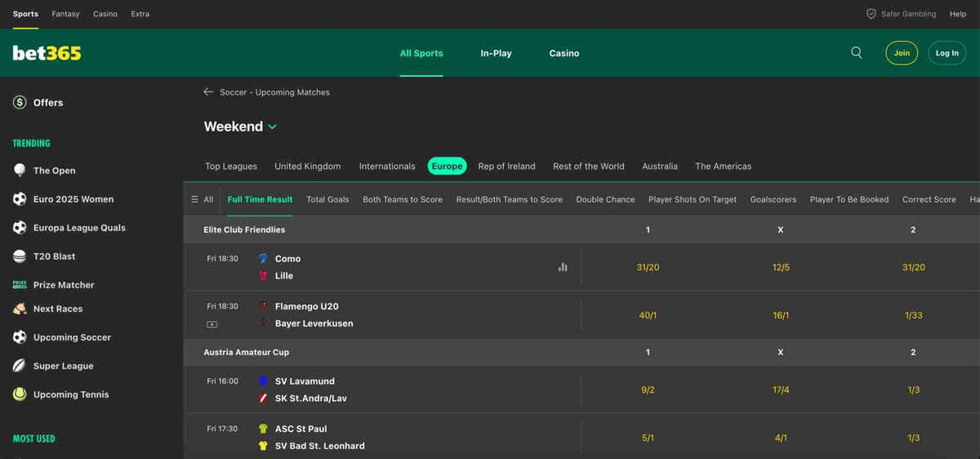
Task: Click the Offers dollar icon
Action: pyautogui.click(x=20, y=102)
